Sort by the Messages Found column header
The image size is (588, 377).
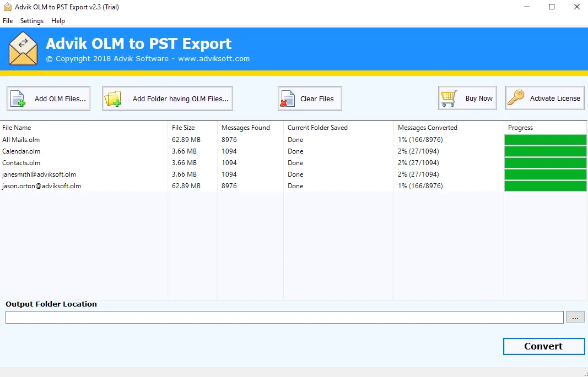pyautogui.click(x=245, y=128)
